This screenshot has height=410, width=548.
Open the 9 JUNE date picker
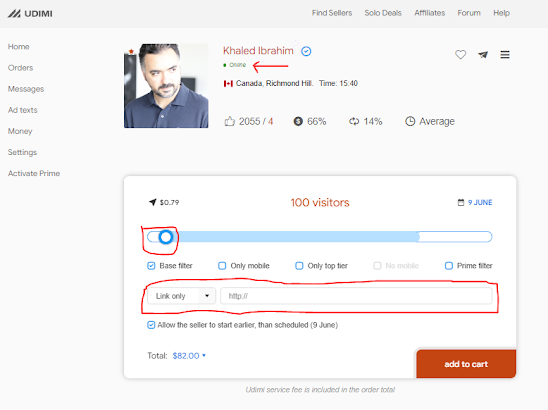coord(480,202)
